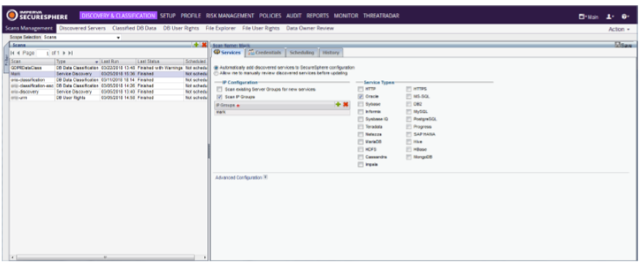644x268 pixels.
Task: Toggle the Scan IP Groups checkbox
Action: pyautogui.click(x=220, y=97)
